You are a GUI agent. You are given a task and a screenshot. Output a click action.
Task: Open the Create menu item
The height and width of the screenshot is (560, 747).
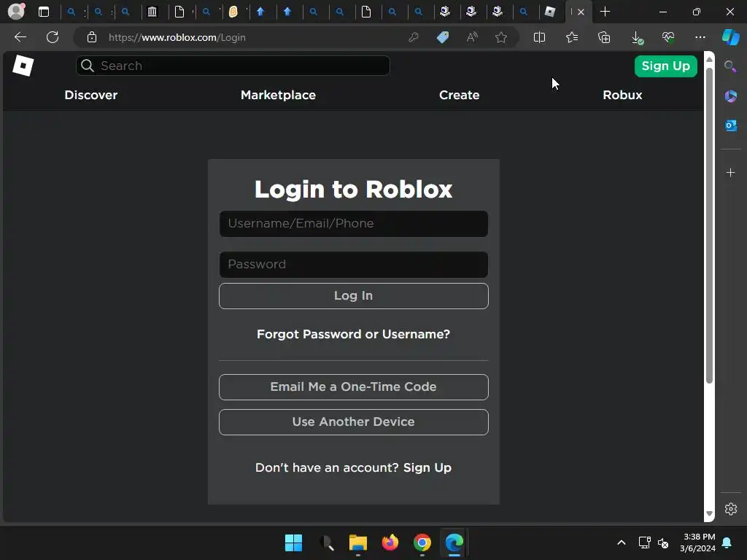[460, 95]
